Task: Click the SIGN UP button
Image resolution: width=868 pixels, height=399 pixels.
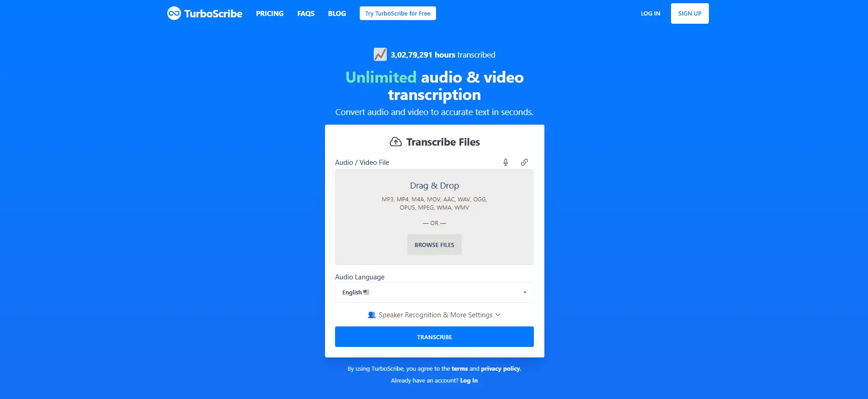Action: (x=690, y=13)
